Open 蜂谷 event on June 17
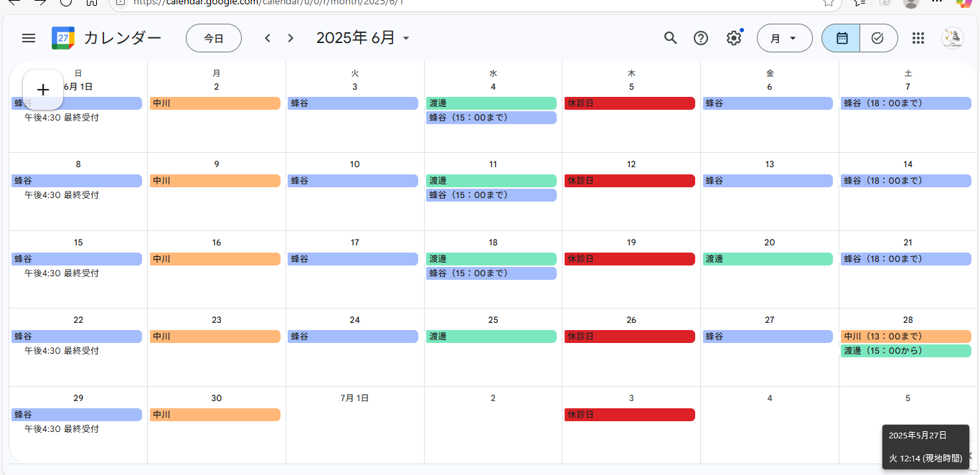980x475 pixels. [353, 259]
